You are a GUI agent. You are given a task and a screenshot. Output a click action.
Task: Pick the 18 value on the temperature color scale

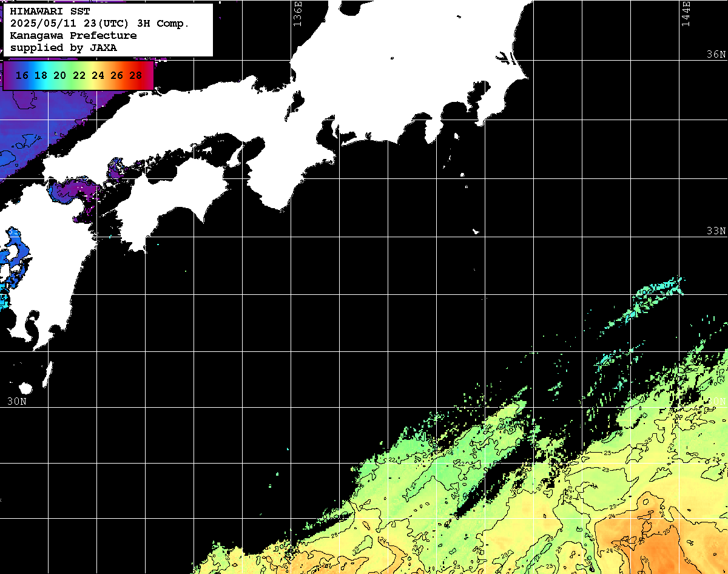coord(41,76)
